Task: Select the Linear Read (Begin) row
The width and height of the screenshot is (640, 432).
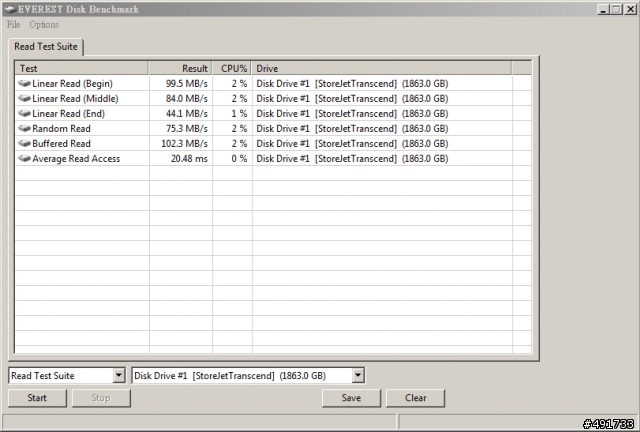Action: (273, 83)
